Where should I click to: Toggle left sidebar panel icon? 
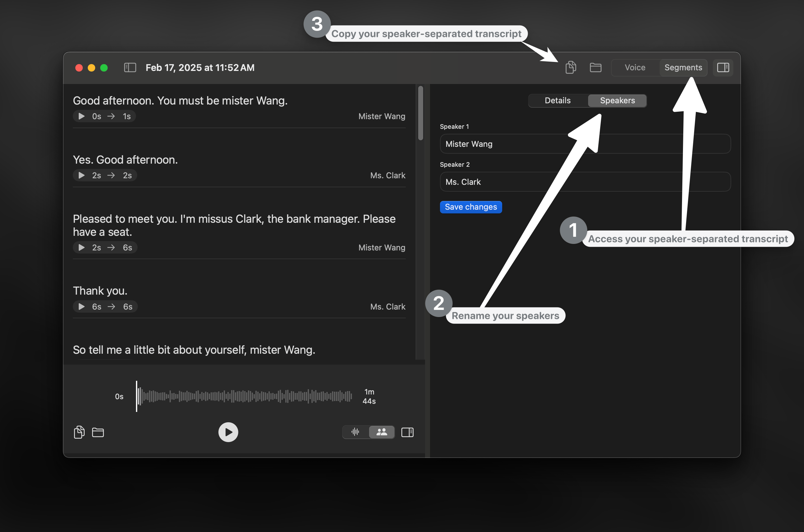(x=130, y=68)
